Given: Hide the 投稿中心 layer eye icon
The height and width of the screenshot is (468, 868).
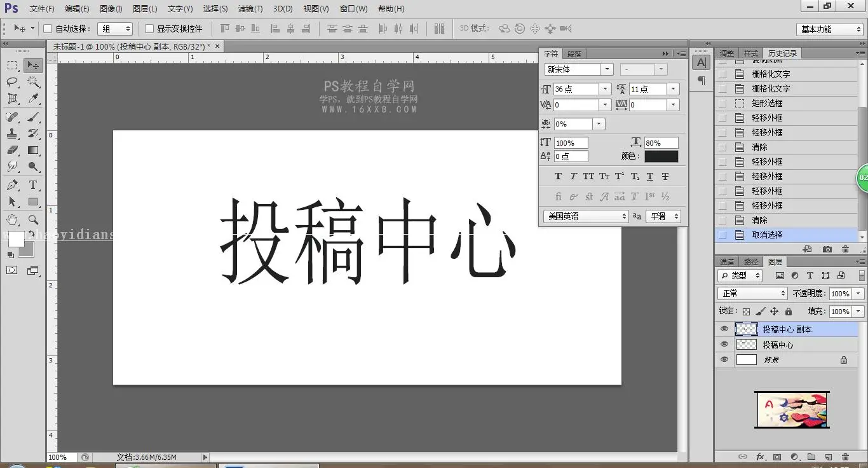Looking at the screenshot, I should pos(724,344).
